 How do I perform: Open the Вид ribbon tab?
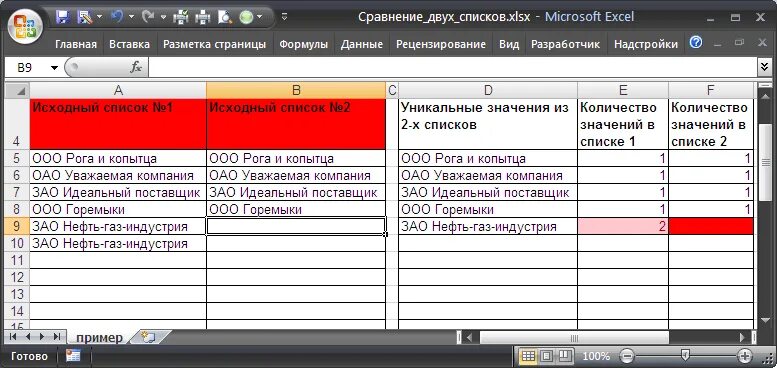coord(509,44)
